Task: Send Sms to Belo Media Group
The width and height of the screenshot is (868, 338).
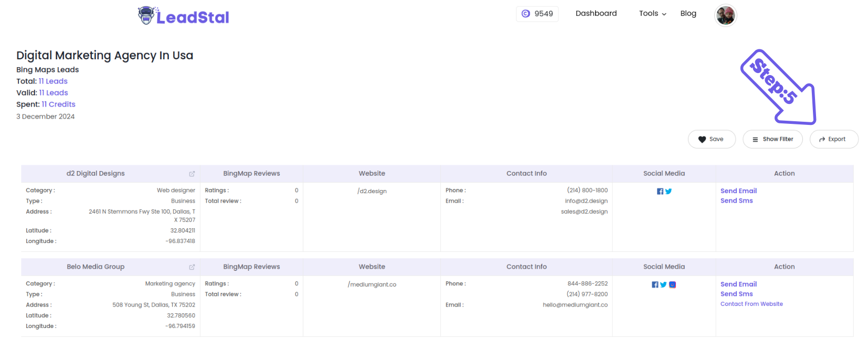Action: click(736, 294)
